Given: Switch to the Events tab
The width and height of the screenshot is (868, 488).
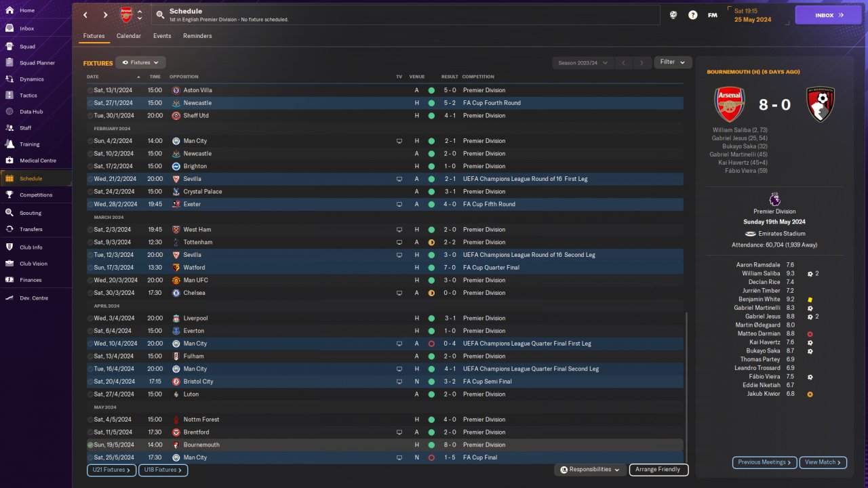Looking at the screenshot, I should click(x=162, y=36).
